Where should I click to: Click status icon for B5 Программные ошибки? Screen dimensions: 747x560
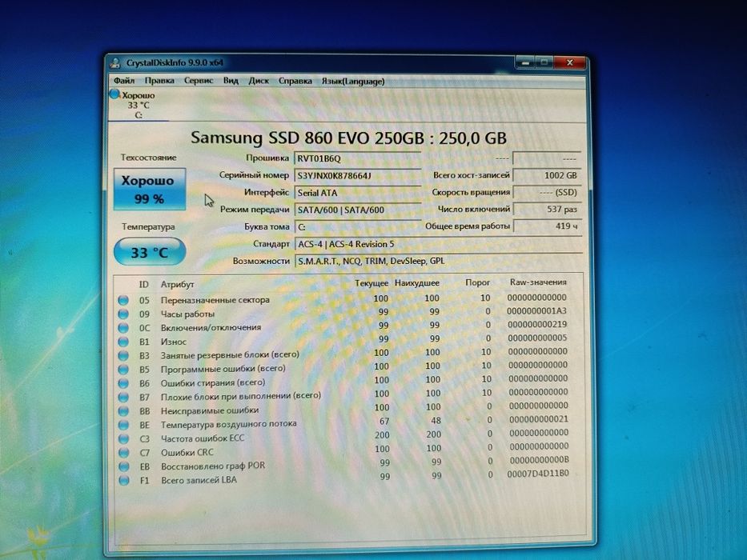coord(123,369)
